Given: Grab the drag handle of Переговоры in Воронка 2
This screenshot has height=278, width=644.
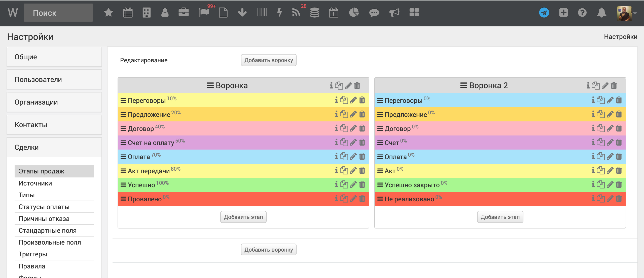Looking at the screenshot, I should (x=380, y=101).
